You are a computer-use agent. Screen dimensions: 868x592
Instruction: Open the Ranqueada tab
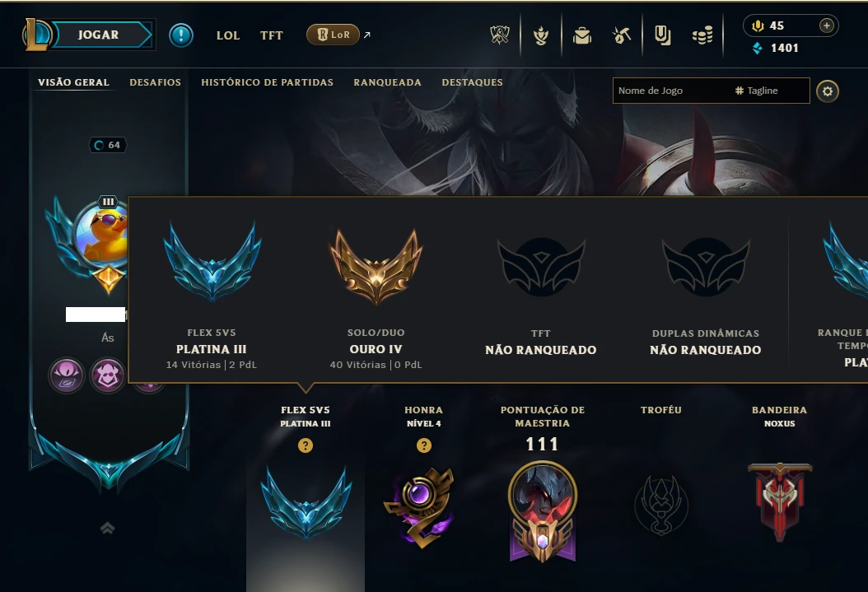click(x=388, y=82)
